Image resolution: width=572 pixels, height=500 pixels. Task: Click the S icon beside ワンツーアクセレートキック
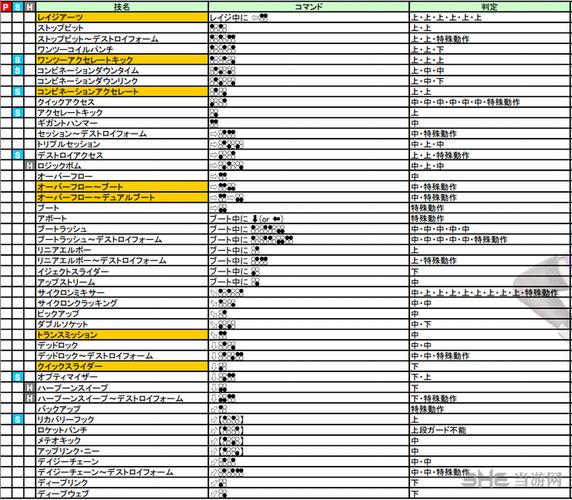point(18,60)
